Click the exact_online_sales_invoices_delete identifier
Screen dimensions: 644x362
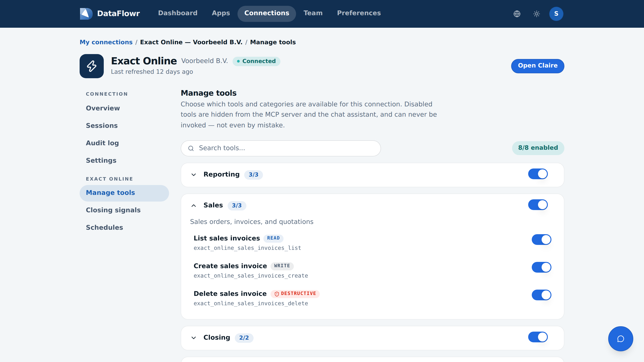[x=251, y=303]
